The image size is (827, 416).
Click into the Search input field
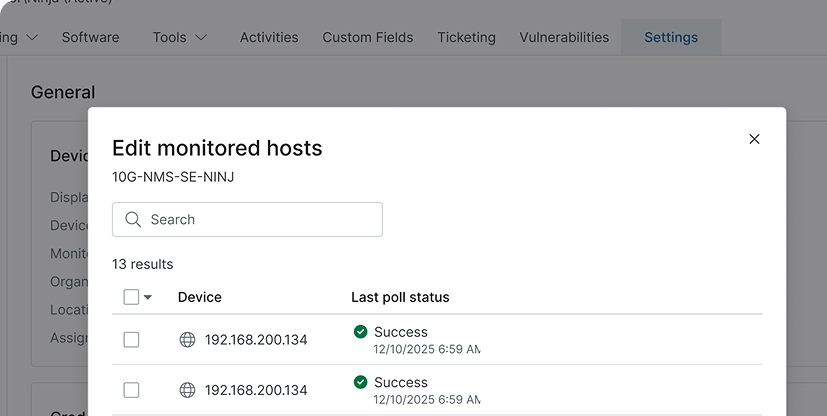pyautogui.click(x=247, y=219)
